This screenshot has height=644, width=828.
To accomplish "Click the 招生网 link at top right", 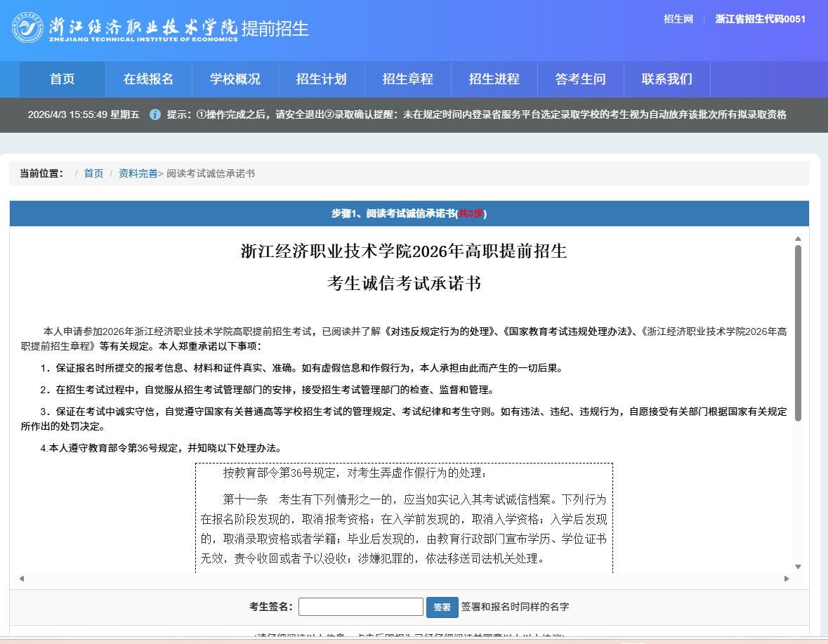I will tap(678, 19).
